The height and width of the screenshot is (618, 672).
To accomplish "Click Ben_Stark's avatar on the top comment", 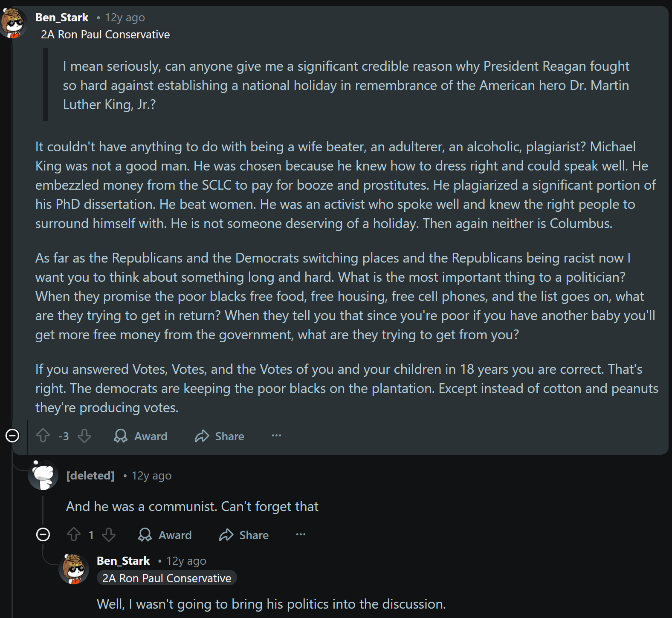I will coord(13,23).
